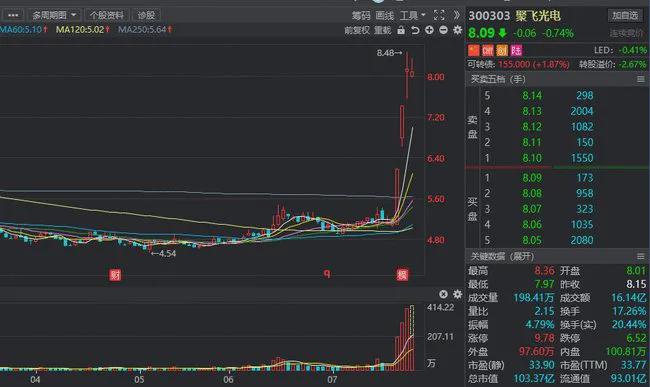Click the 财 financial report marker

coord(115,275)
